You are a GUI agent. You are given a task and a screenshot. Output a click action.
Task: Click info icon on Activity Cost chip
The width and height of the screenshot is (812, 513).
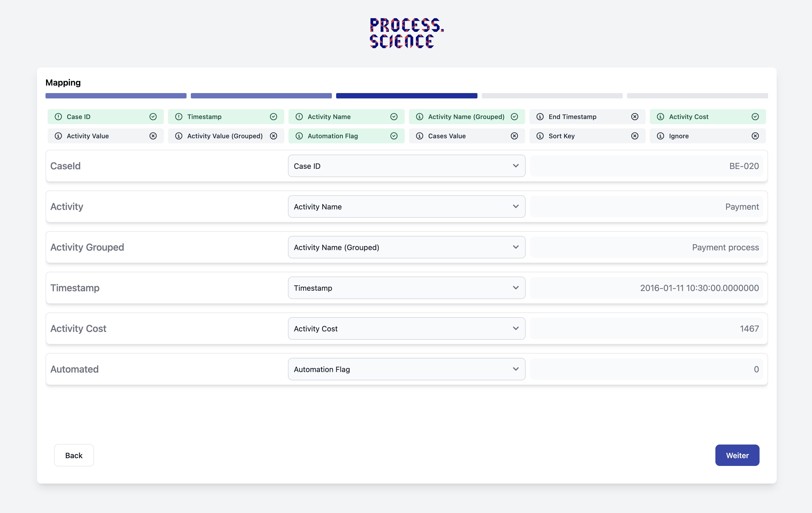click(660, 117)
